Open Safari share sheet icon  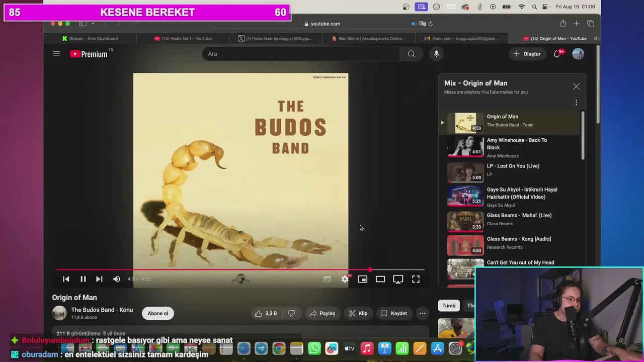point(563,24)
